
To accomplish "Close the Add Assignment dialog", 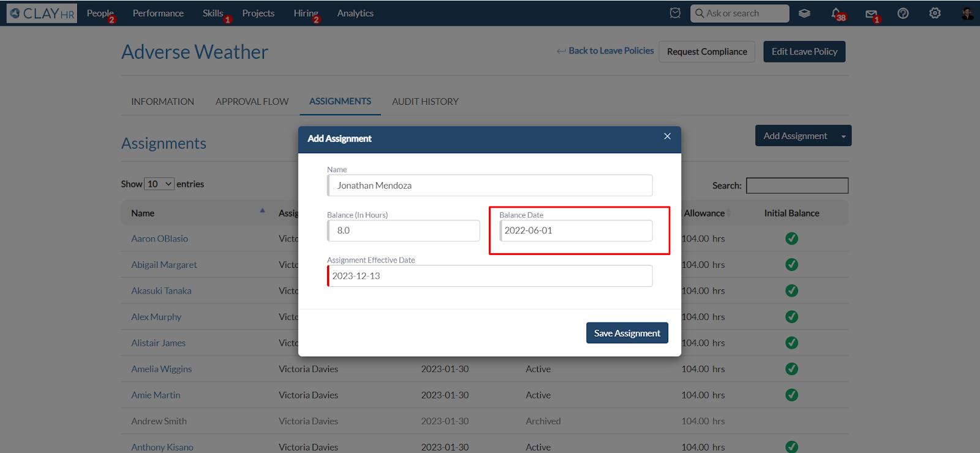I will click(x=668, y=136).
